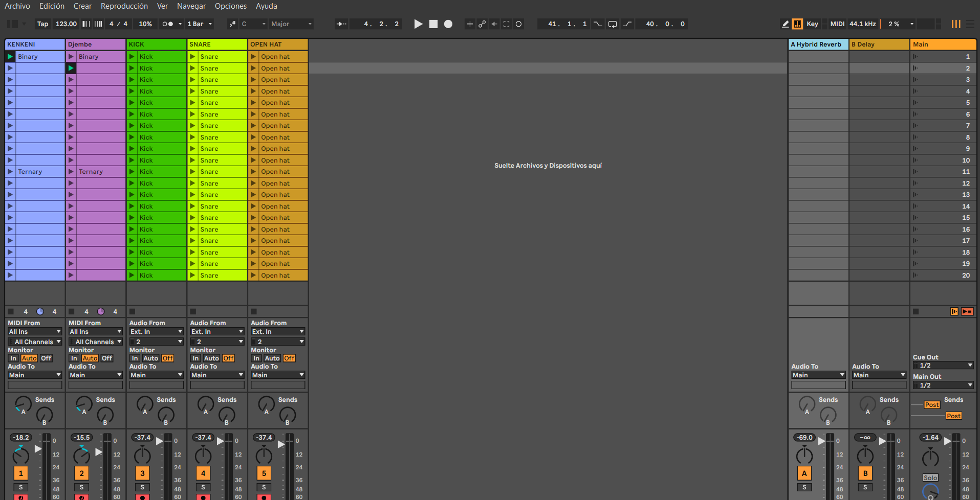
Task: Switch to Arrangement view with horizontal bars icon
Action: [x=971, y=24]
